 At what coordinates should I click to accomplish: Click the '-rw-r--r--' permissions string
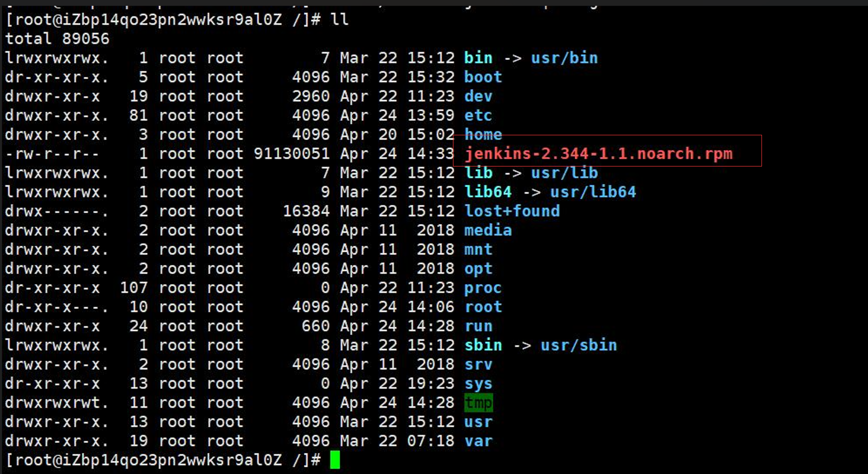point(52,154)
